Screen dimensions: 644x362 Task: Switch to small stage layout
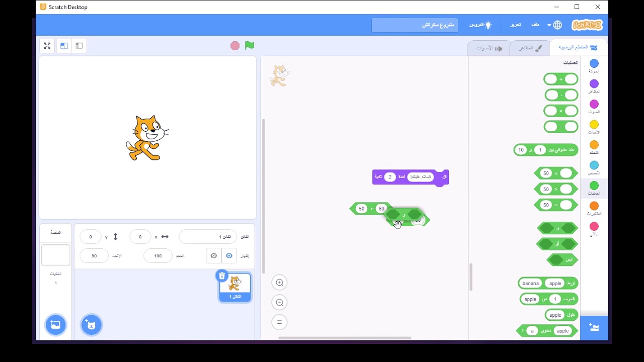coord(79,46)
